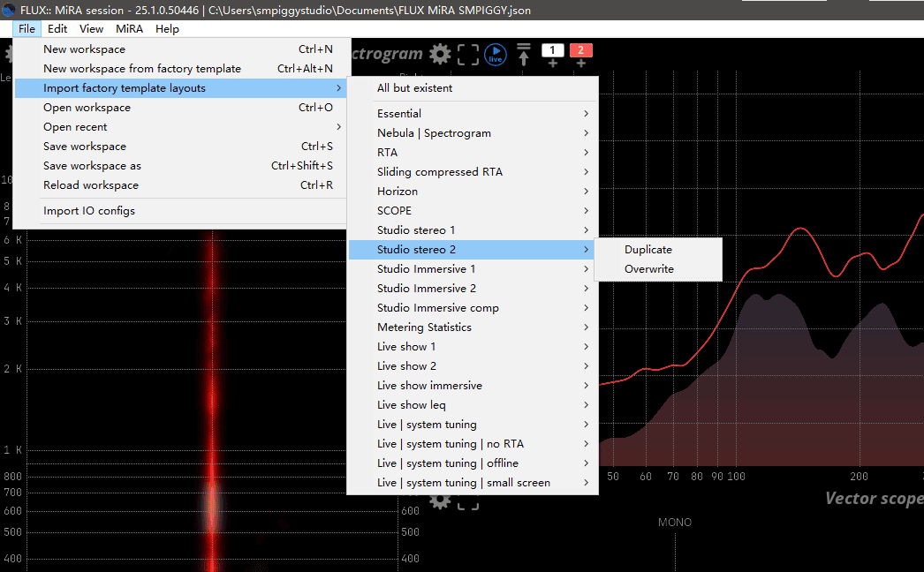Open Live | system tuning | no RTA
Screen dimensions: 924x572
click(x=473, y=444)
